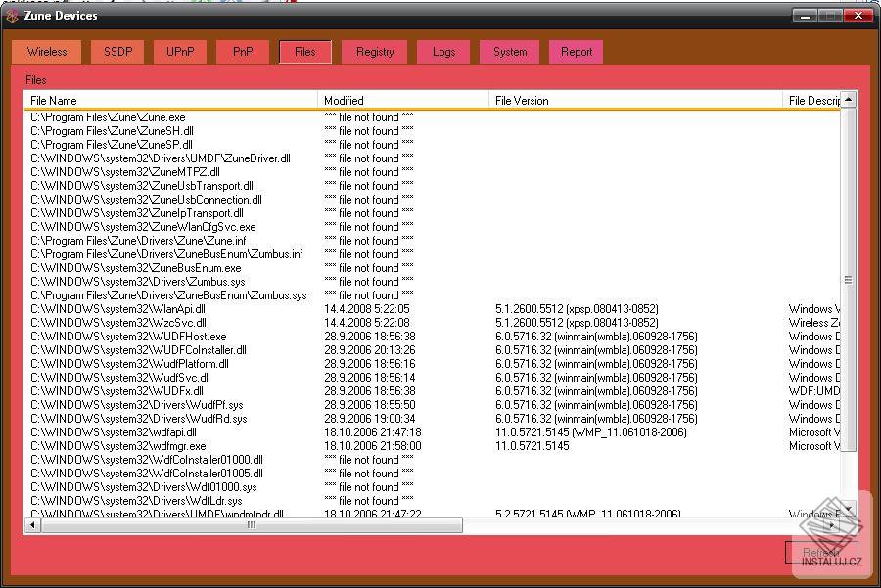Open the PnP tab
Viewport: 881px width, 588px height.
[x=243, y=52]
